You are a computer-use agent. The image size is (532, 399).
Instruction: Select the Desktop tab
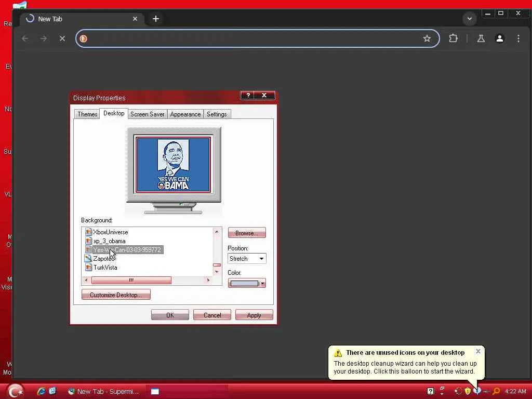[114, 113]
